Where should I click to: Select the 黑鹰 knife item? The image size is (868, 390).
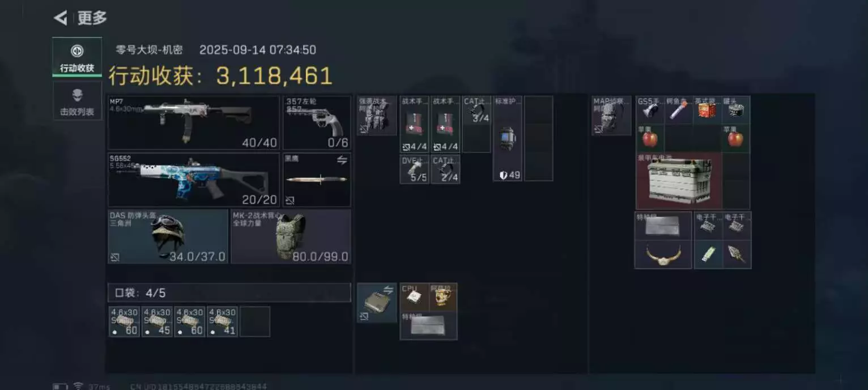317,180
